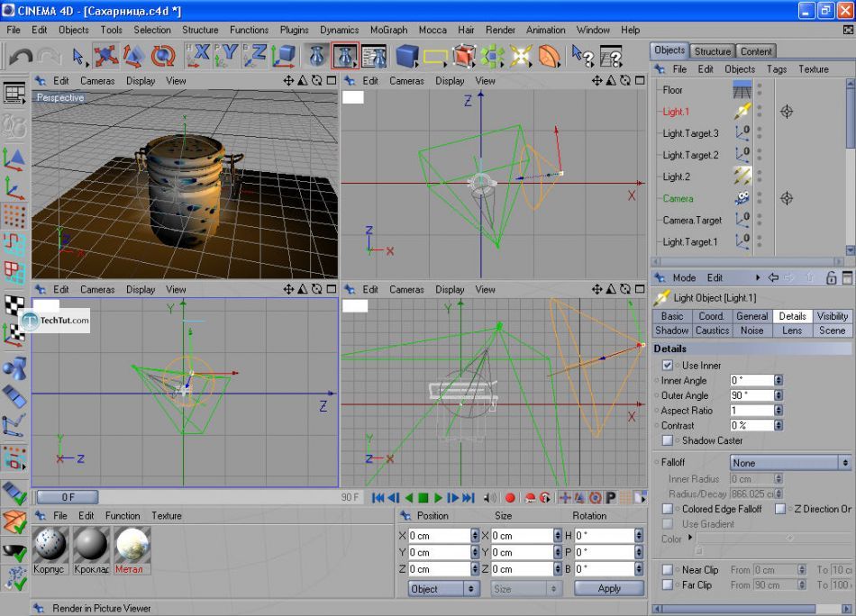Viewport: 856px width, 616px height.
Task: Toggle the Use Inner checkbox
Action: pyautogui.click(x=667, y=365)
